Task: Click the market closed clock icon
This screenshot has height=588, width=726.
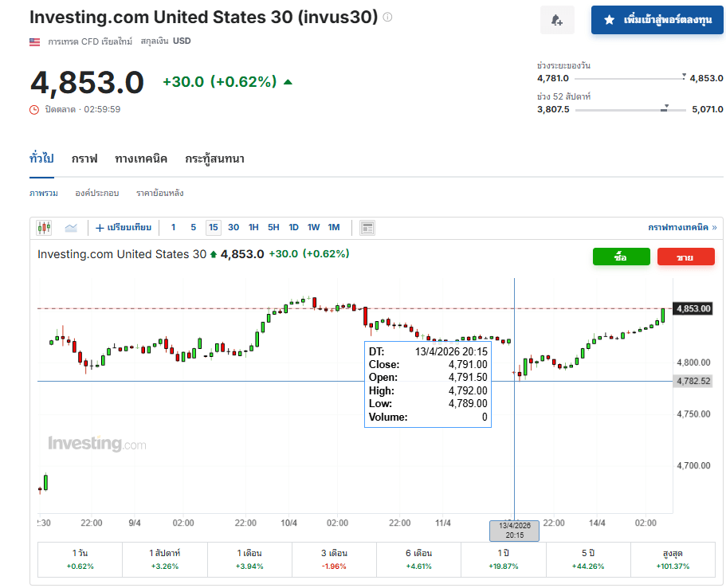Action: [x=34, y=110]
